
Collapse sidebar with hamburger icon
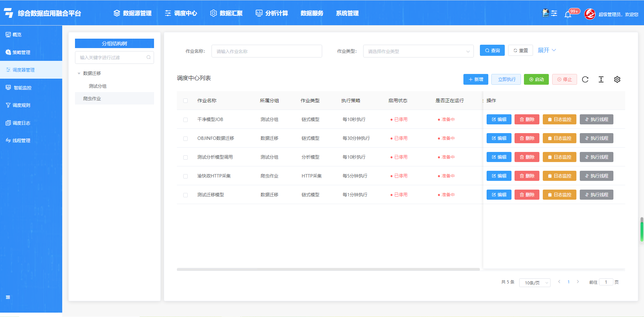[x=8, y=297]
